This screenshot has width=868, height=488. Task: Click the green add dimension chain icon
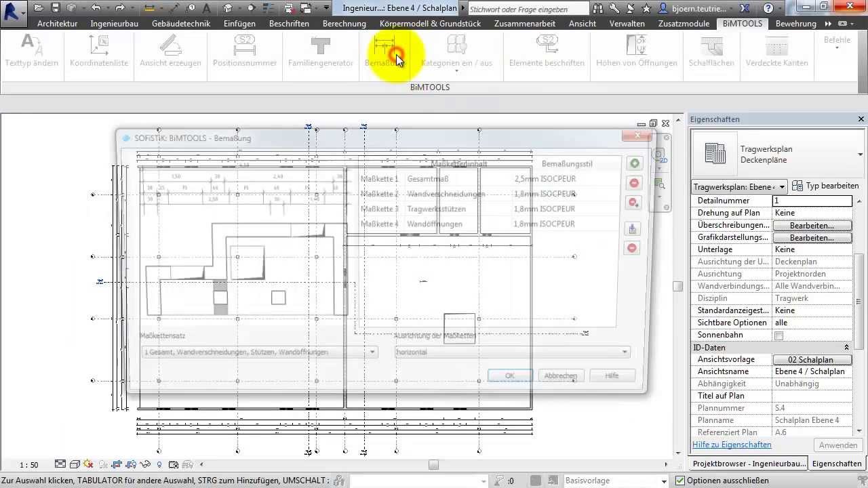point(634,163)
